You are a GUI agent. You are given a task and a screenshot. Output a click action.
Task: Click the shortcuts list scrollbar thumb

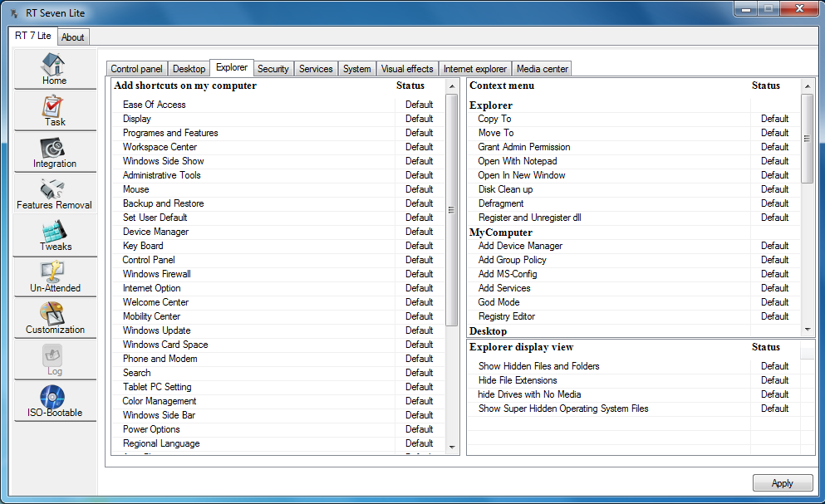[451, 210]
